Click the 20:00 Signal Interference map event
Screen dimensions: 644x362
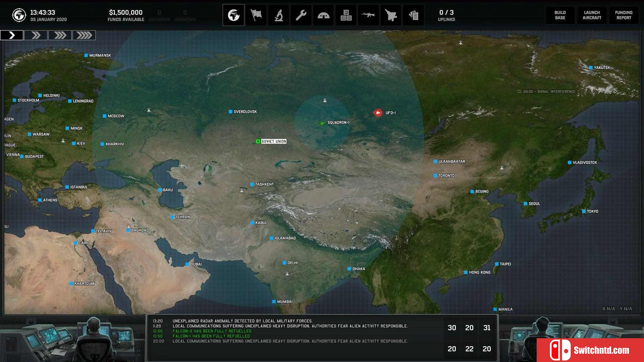(x=546, y=92)
